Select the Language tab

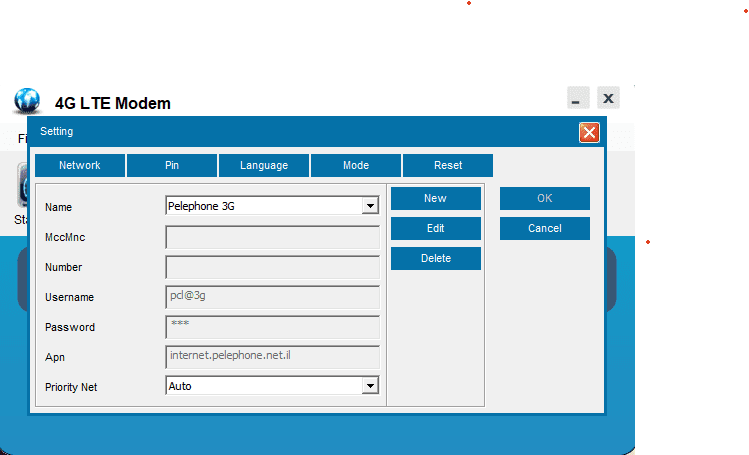[x=264, y=165]
